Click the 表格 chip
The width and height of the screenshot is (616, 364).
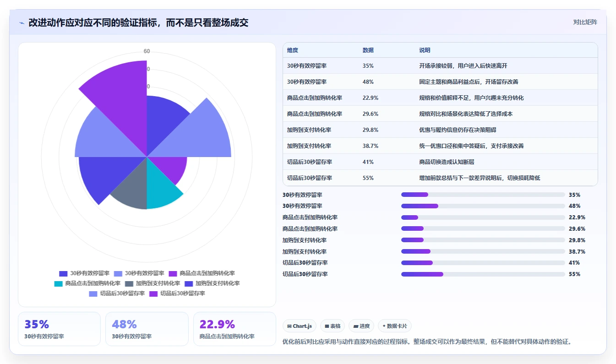pyautogui.click(x=333, y=326)
